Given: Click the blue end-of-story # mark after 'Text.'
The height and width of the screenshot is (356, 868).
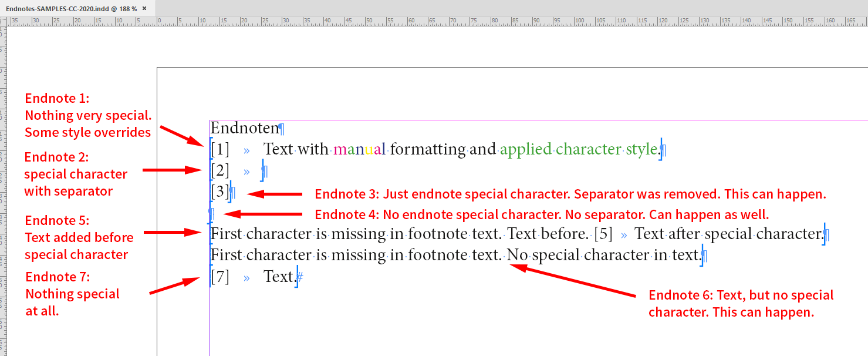Looking at the screenshot, I should [x=300, y=276].
